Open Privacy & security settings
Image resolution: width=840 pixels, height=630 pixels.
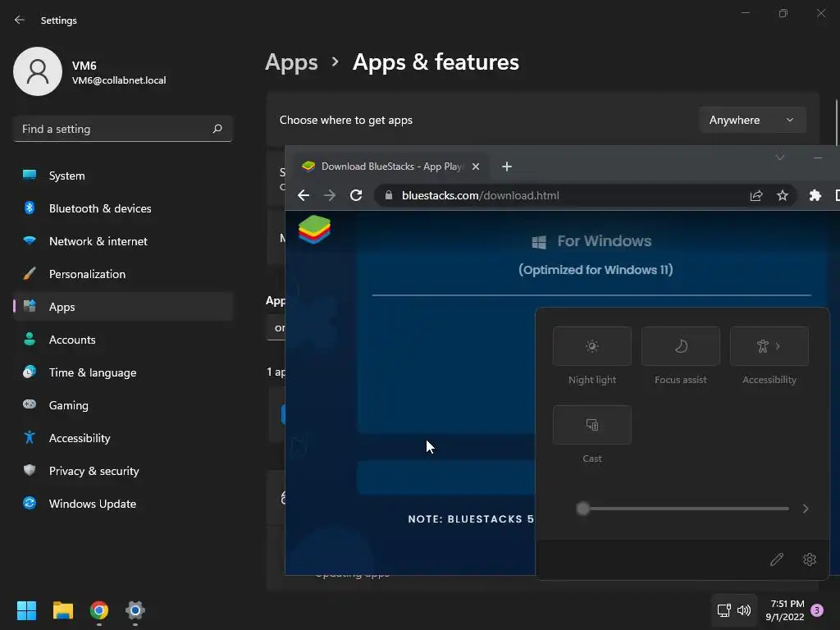124,471
